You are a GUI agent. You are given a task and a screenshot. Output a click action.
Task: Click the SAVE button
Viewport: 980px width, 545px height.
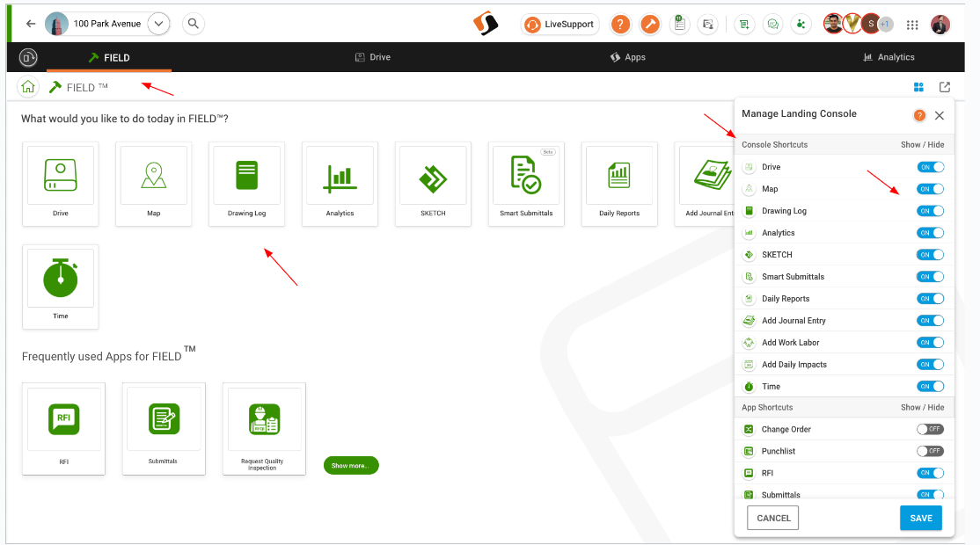[921, 518]
